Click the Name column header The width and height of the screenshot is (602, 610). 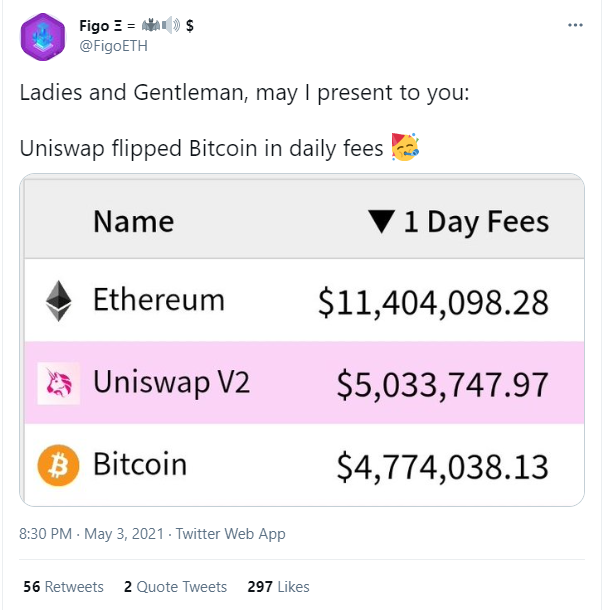(x=133, y=221)
